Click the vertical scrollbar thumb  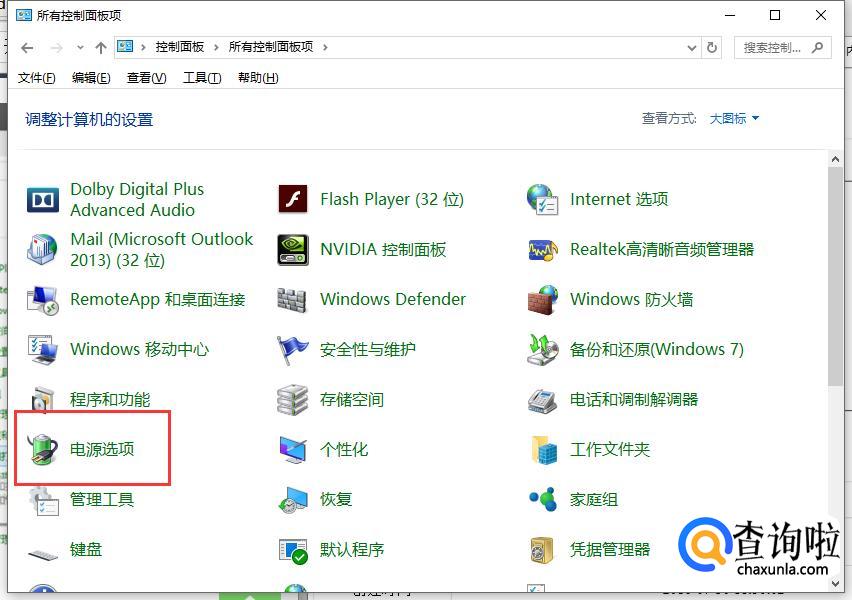(835, 277)
